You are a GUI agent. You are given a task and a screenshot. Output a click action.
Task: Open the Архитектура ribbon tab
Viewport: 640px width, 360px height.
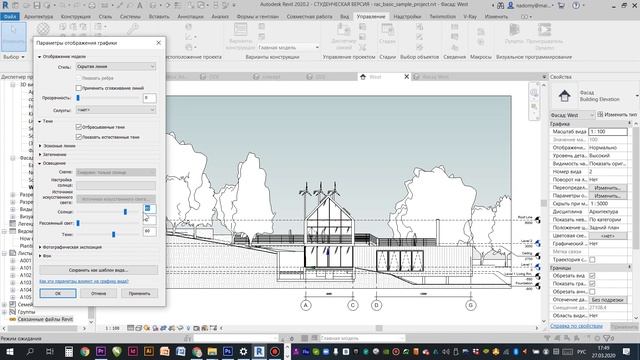point(38,17)
